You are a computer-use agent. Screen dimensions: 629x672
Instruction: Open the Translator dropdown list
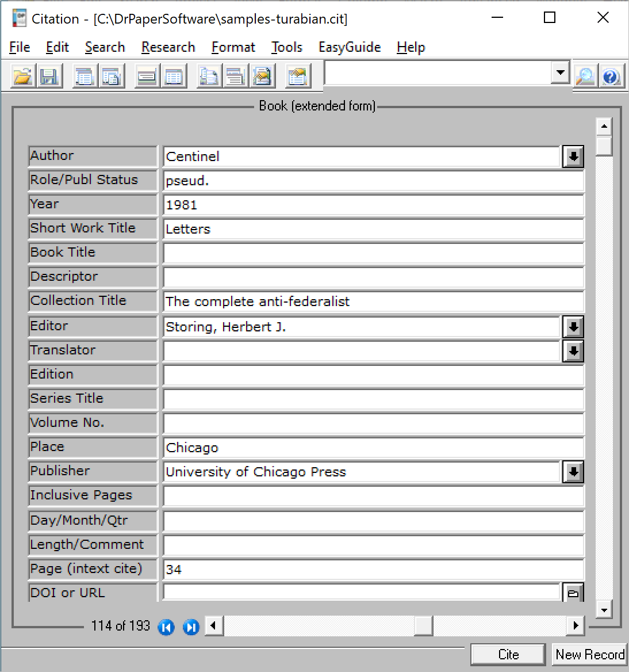573,351
